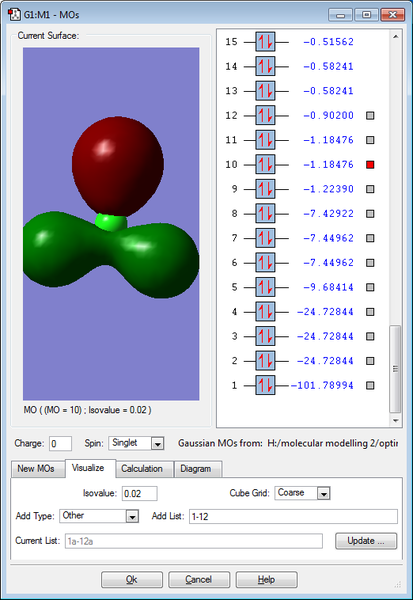
Task: Pick the paired-electron box for orbital 8
Action: (265, 214)
